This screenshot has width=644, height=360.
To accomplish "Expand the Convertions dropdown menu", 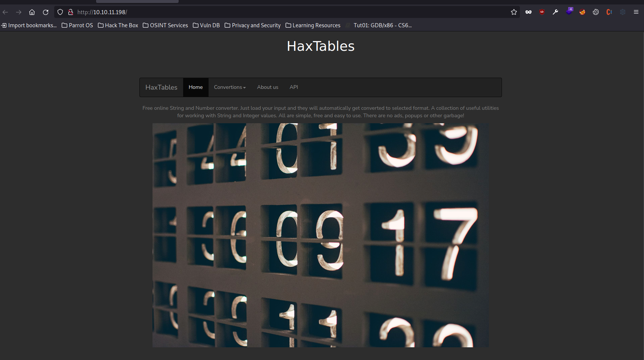I will pyautogui.click(x=229, y=87).
